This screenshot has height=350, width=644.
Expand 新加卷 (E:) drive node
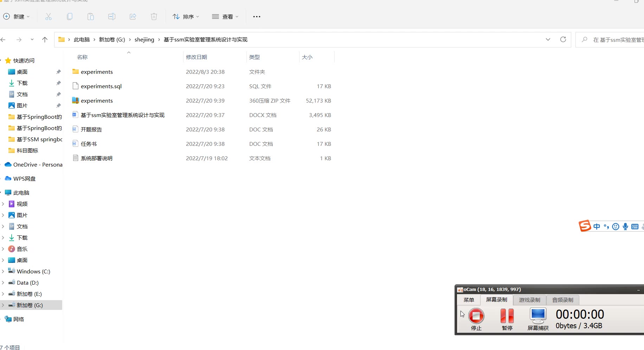(x=3, y=294)
